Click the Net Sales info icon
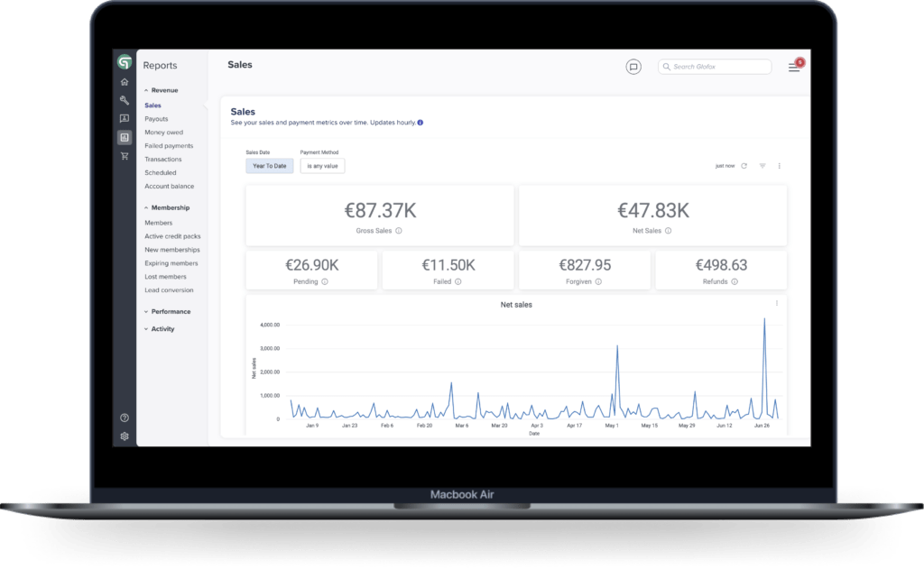Screen dimensions: 924x569 tap(669, 231)
